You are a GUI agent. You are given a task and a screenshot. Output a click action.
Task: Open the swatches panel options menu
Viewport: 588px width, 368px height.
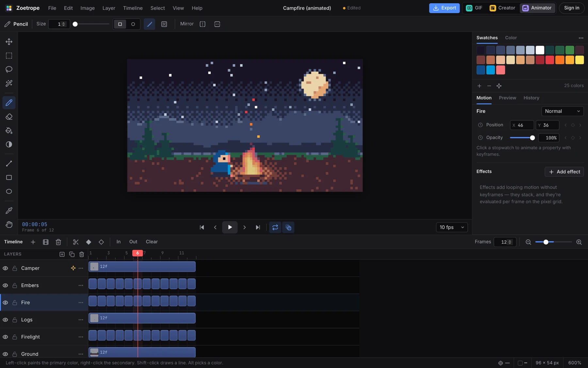point(581,38)
